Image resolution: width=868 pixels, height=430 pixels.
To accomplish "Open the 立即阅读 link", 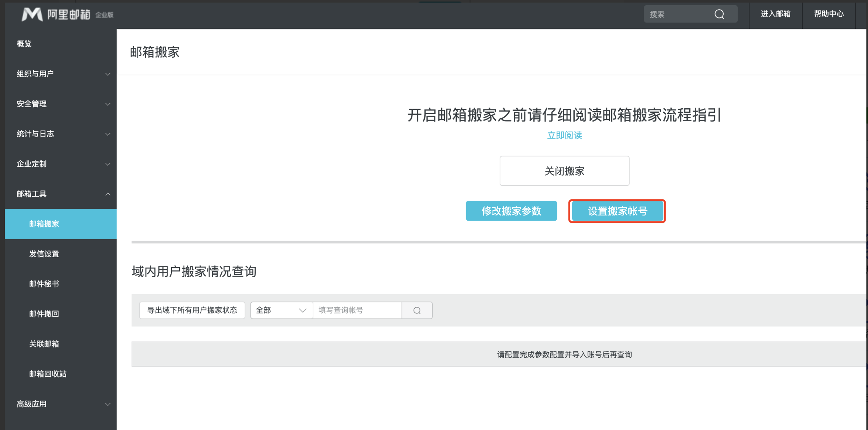I will 565,135.
